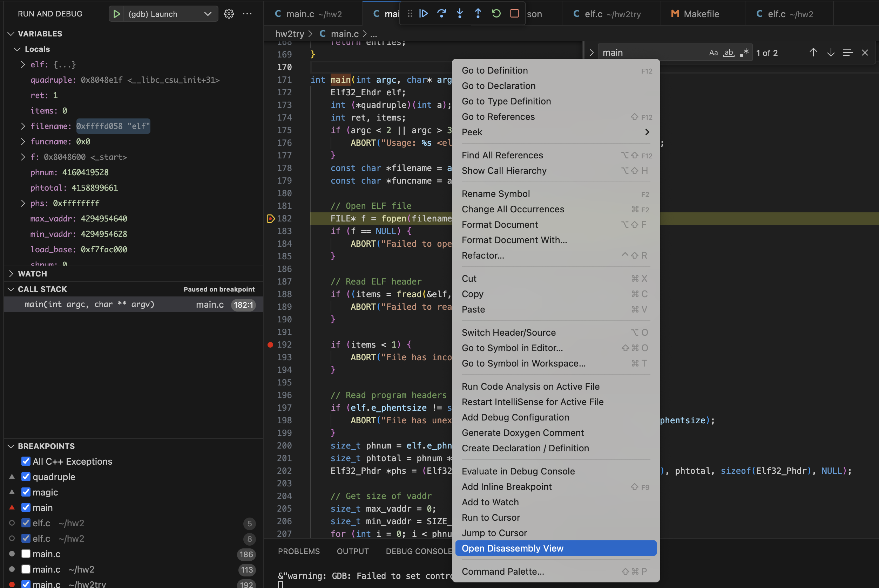
Task: Click the Step Into arrow icon
Action: point(460,14)
